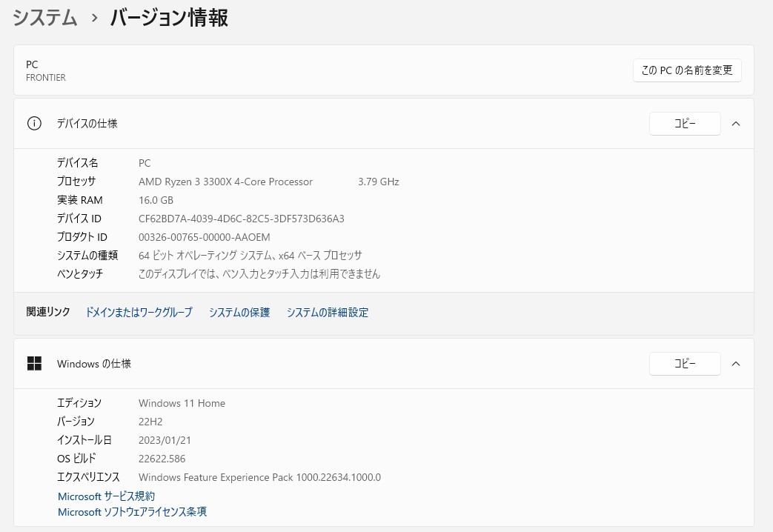This screenshot has width=773, height=532.
Task: Open システムの詳細設定 link
Action: point(328,313)
